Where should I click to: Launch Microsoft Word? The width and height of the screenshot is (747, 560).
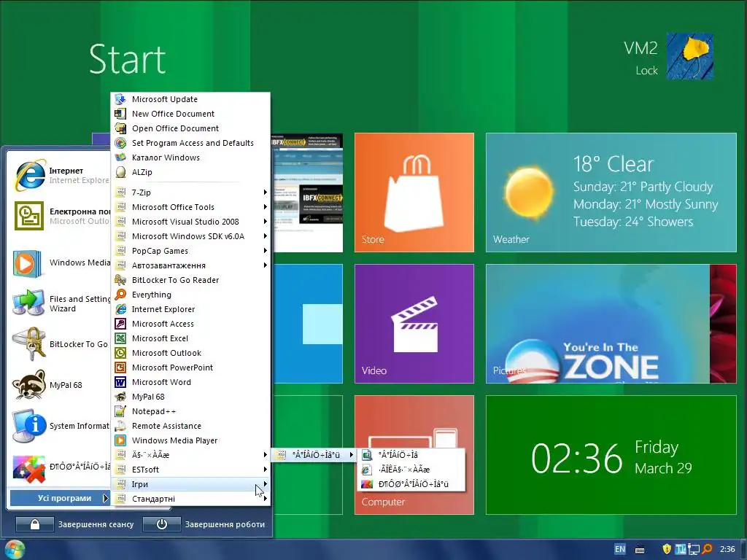tap(190, 382)
